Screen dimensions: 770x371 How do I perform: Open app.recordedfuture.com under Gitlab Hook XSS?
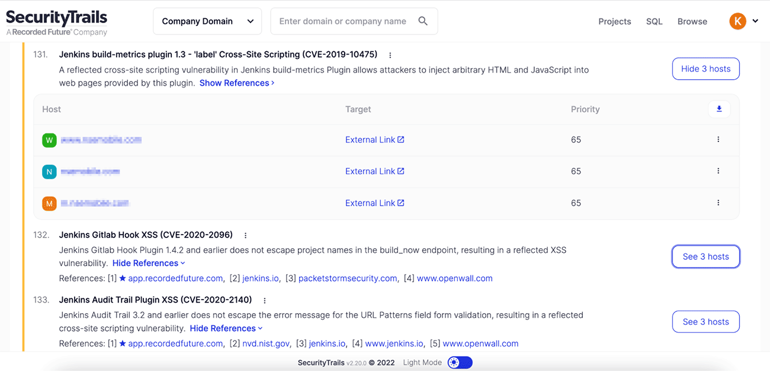175,279
